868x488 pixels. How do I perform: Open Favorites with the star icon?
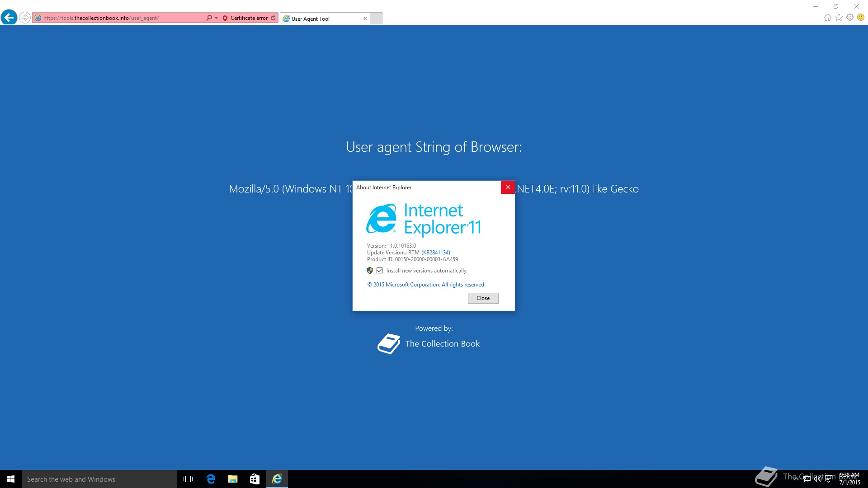(839, 18)
